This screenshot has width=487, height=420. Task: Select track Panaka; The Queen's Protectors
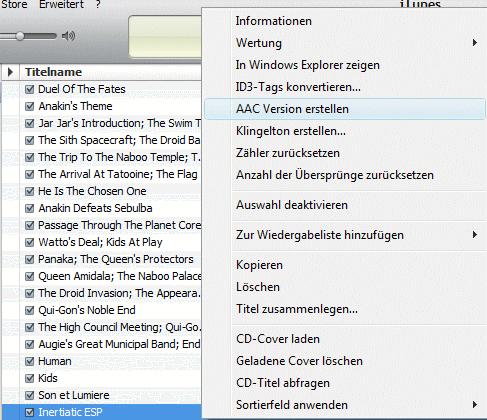coord(116,259)
